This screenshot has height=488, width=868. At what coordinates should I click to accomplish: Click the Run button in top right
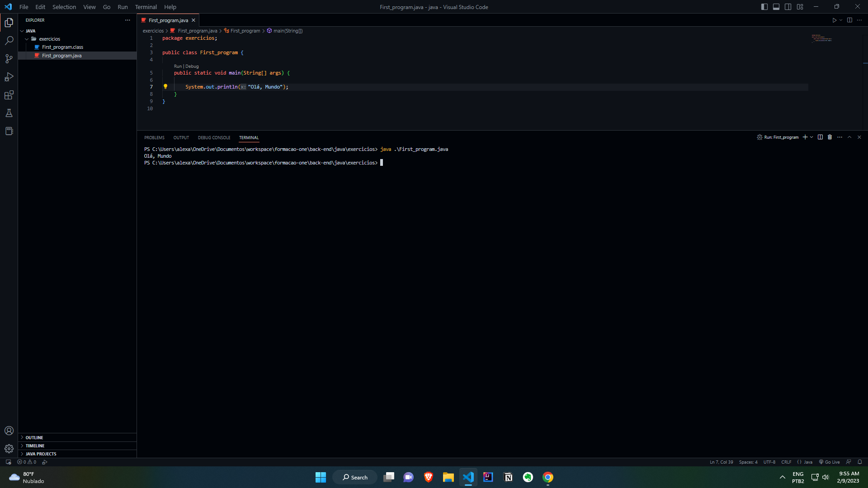[834, 20]
